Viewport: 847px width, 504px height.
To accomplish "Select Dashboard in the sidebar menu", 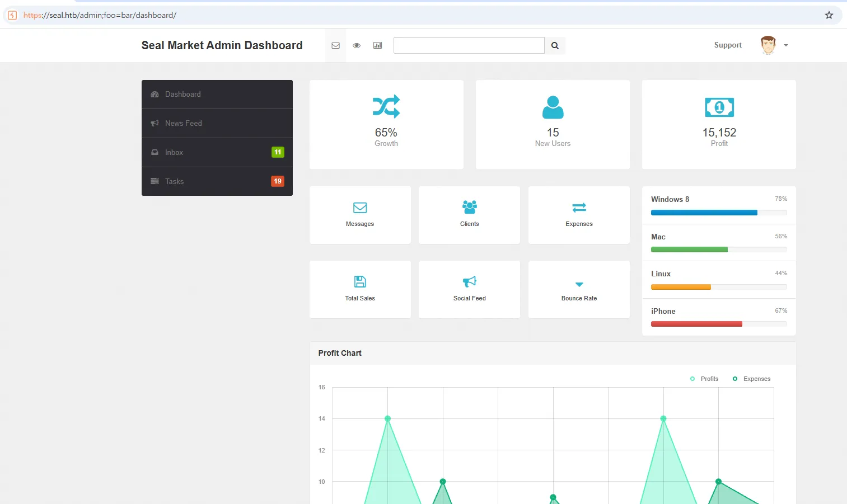I will point(217,94).
